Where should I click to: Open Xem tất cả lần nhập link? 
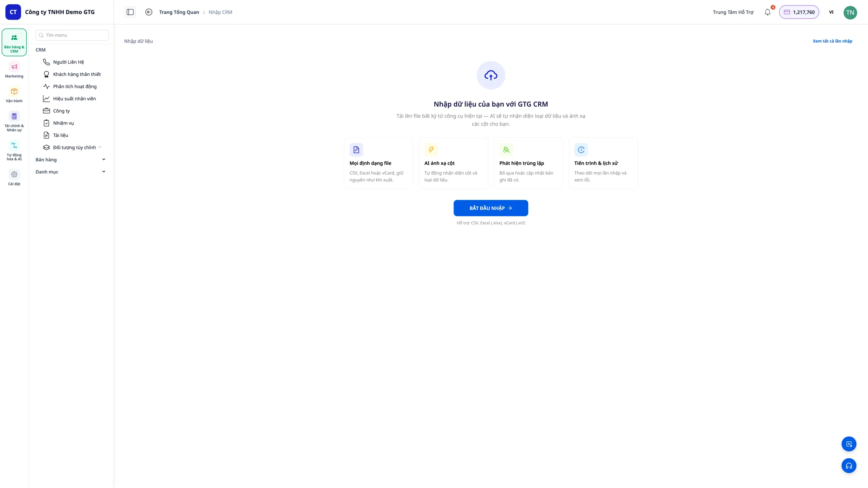pyautogui.click(x=832, y=41)
